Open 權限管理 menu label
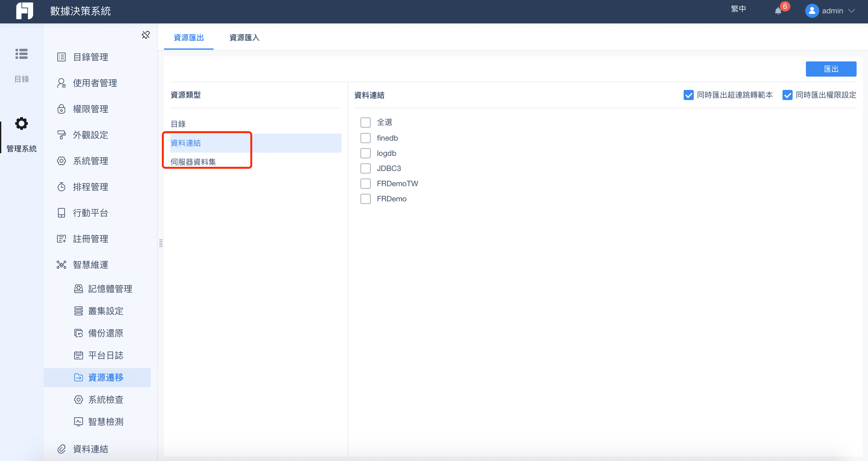Image resolution: width=868 pixels, height=461 pixels. pos(91,109)
